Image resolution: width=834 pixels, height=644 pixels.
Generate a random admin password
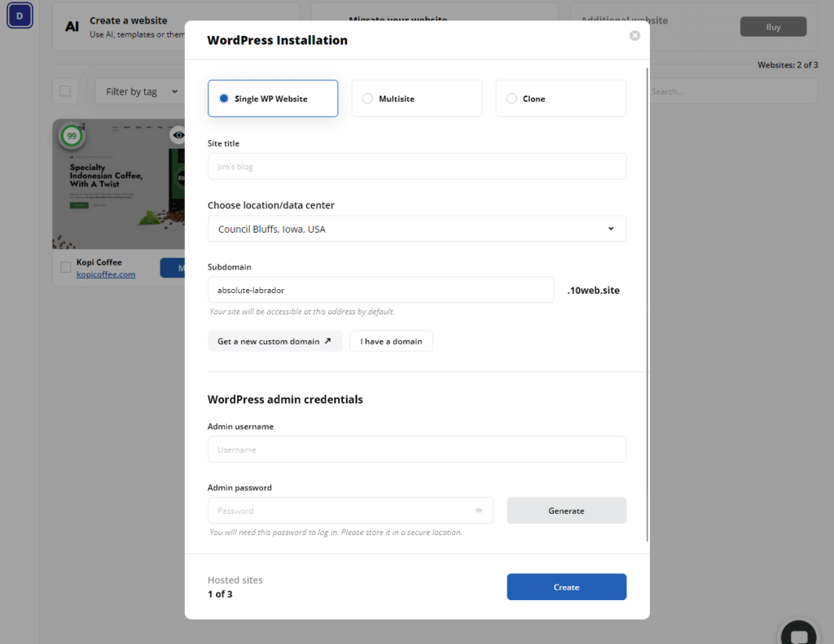click(567, 510)
